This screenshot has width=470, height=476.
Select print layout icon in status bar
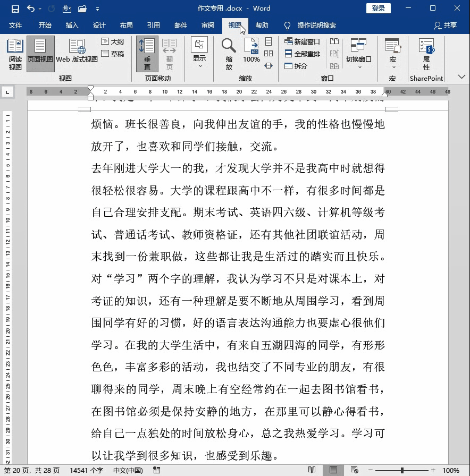point(333,470)
